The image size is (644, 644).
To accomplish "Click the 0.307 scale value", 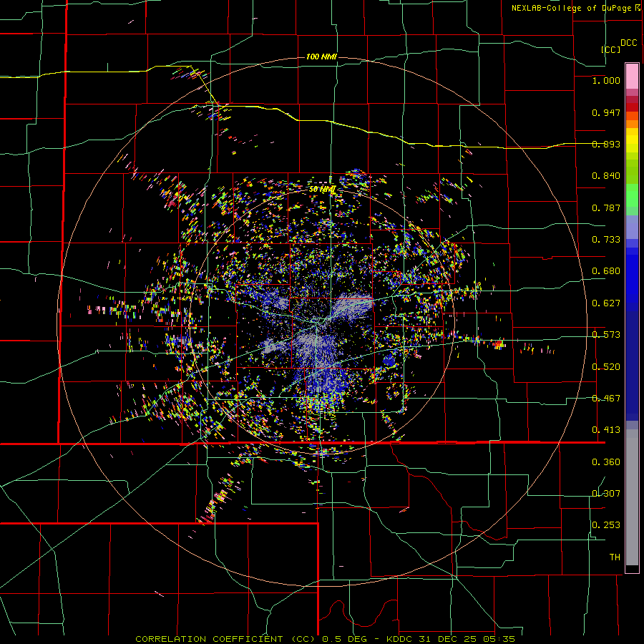I will click(x=606, y=494).
